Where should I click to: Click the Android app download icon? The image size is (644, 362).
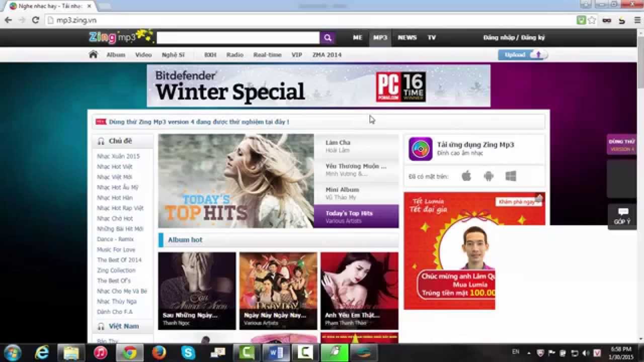[489, 176]
